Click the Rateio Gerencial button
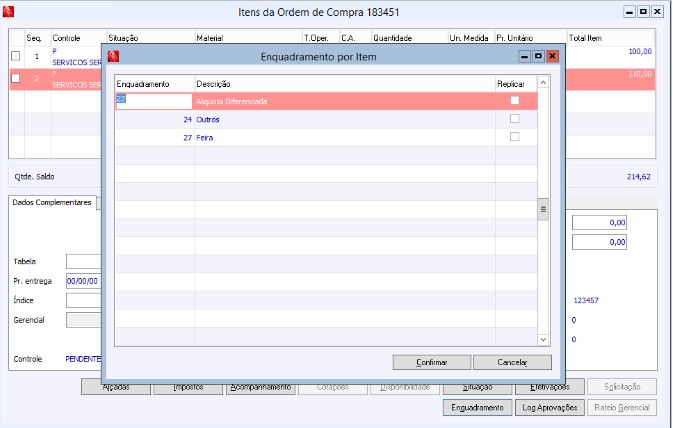Image resolution: width=673 pixels, height=428 pixels. [x=622, y=407]
